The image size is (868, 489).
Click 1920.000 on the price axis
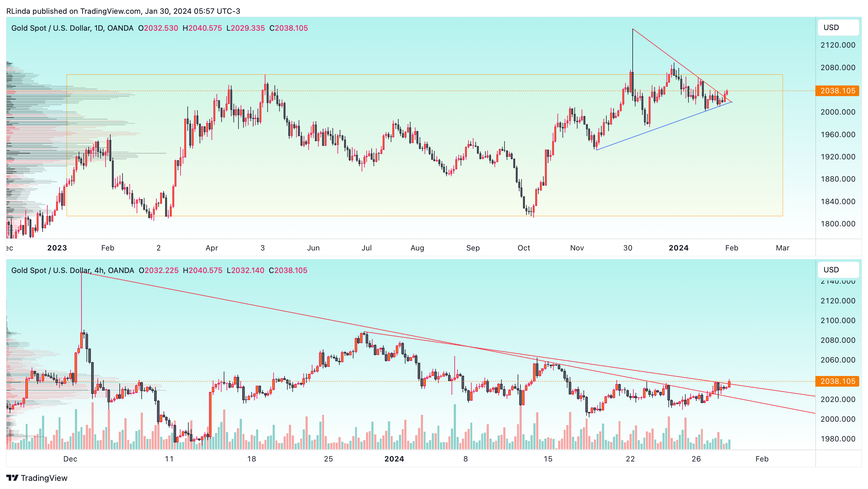tap(838, 157)
